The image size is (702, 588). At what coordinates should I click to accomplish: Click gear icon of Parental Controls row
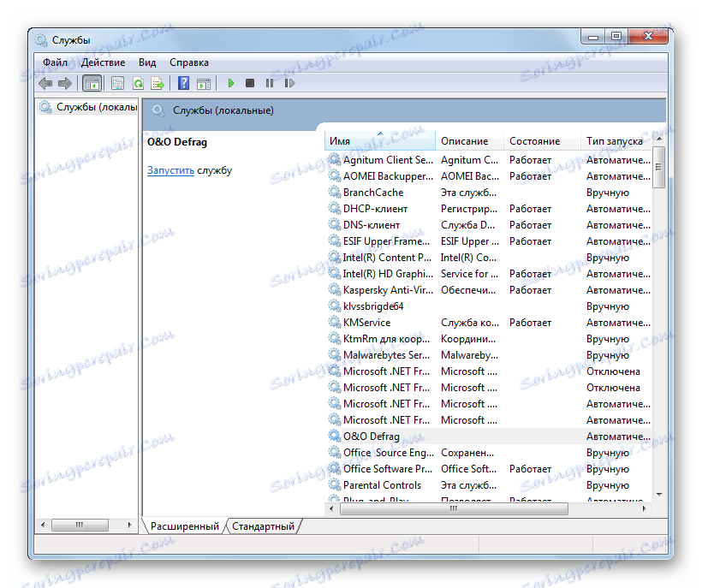click(x=335, y=484)
